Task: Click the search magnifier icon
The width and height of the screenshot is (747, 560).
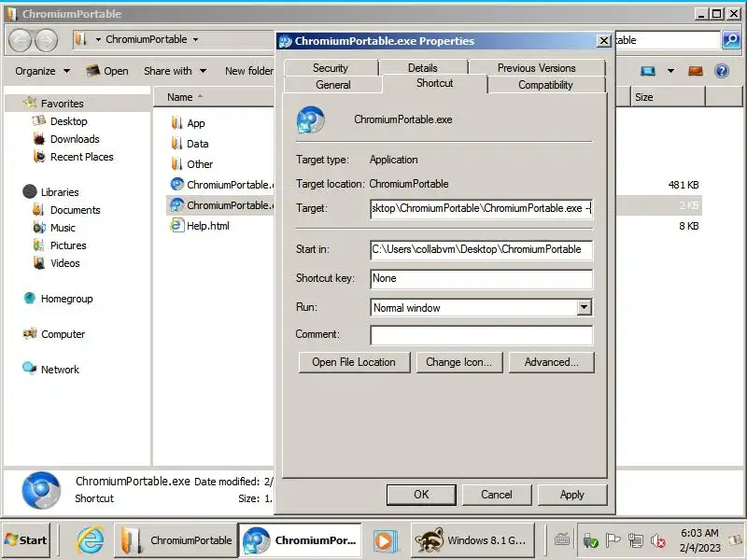Action: [x=731, y=40]
